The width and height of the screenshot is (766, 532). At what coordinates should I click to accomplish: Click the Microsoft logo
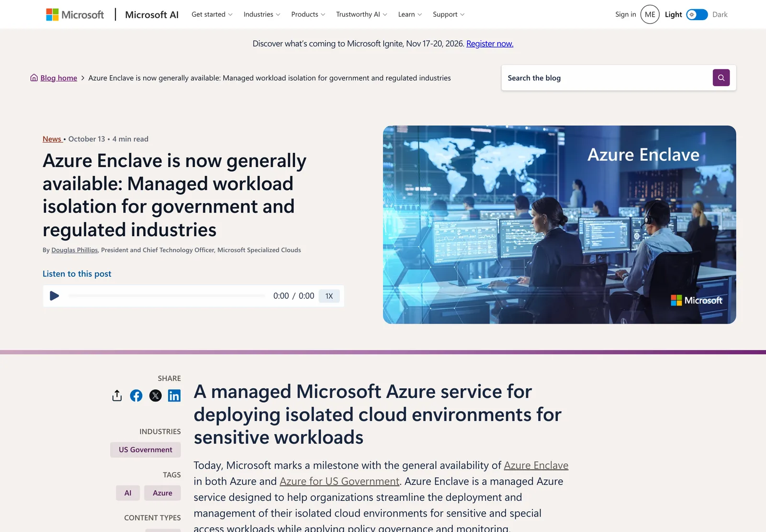75,14
